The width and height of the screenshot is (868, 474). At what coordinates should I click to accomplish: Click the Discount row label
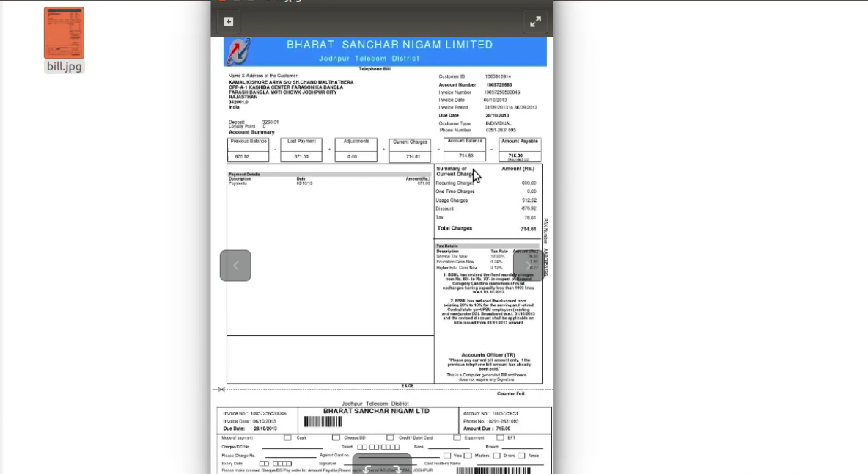pos(444,209)
